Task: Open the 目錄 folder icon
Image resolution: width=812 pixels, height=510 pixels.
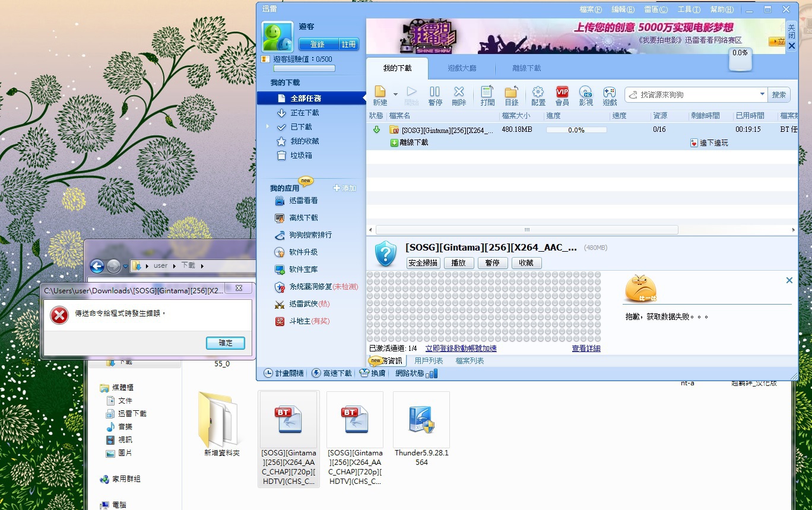Action: (x=512, y=92)
